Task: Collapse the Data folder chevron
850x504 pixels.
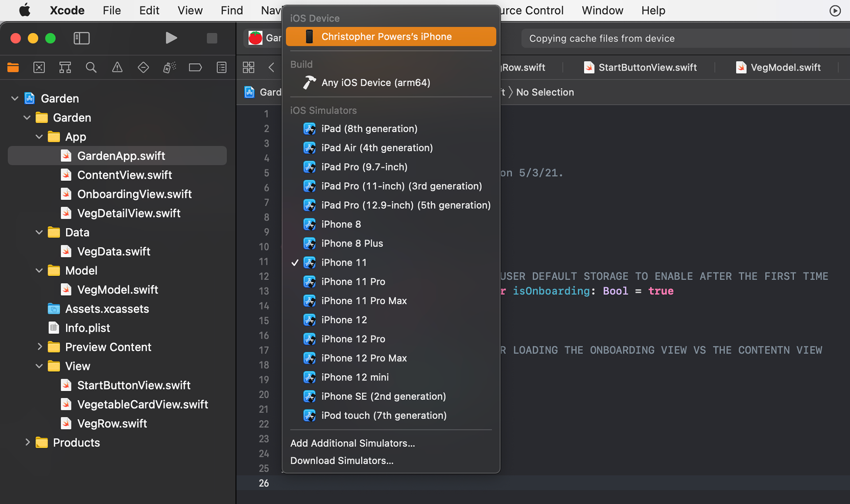Action: tap(39, 232)
